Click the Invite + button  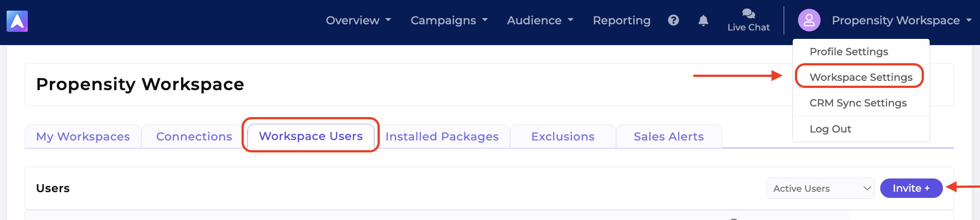point(912,188)
